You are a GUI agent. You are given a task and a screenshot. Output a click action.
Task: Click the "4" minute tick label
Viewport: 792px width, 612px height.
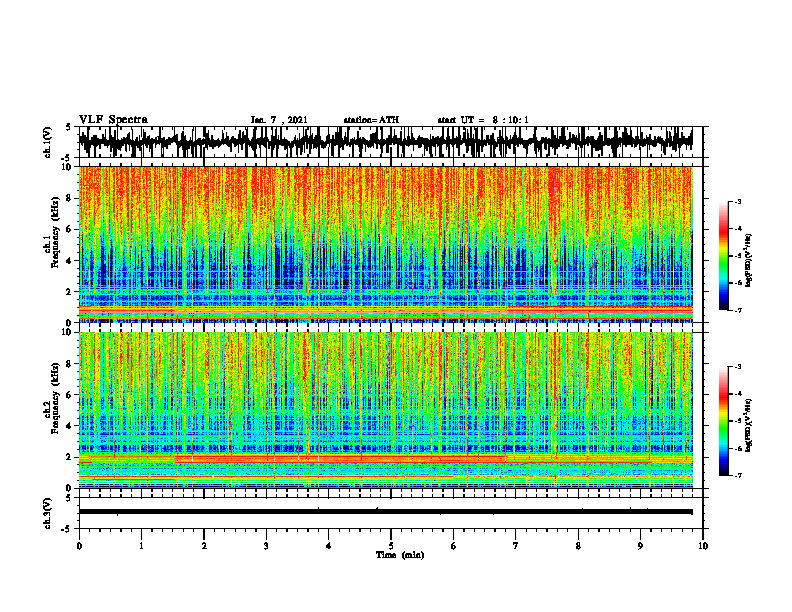point(329,546)
